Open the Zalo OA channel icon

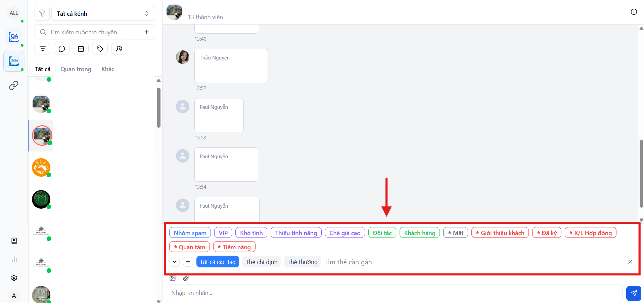tap(14, 37)
